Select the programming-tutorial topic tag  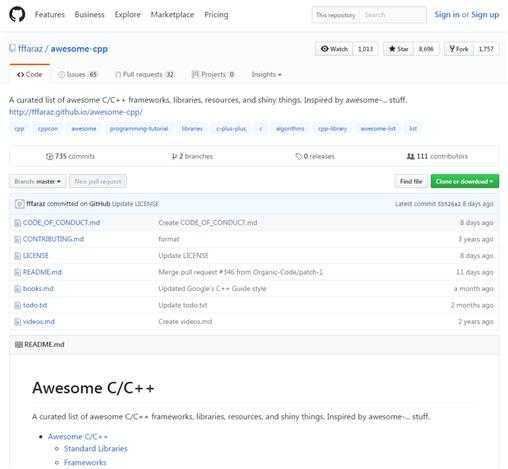click(x=139, y=129)
